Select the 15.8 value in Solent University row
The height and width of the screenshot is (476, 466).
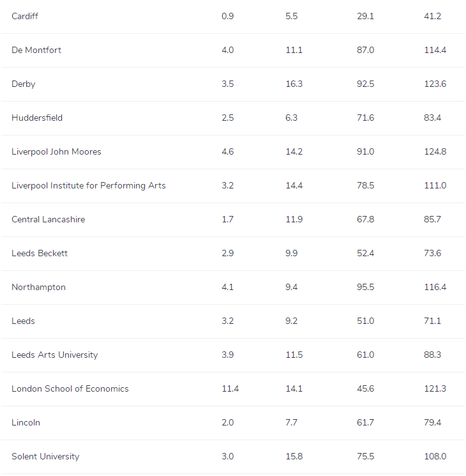[x=294, y=456]
